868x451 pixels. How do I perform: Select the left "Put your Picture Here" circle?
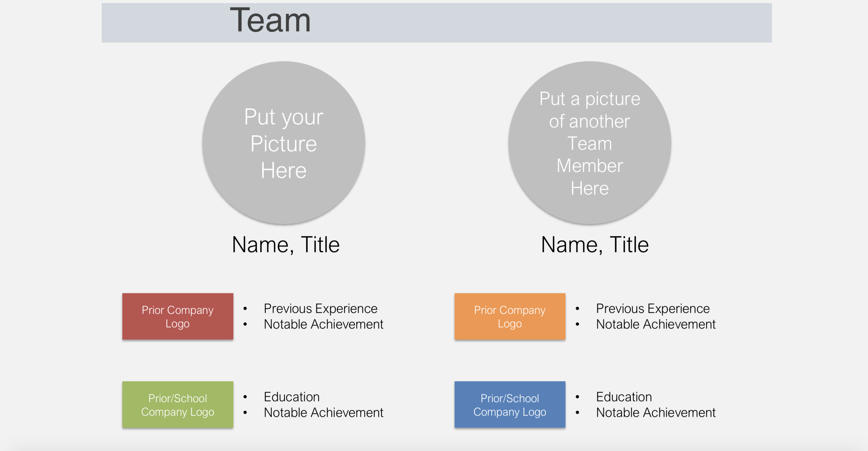(283, 143)
